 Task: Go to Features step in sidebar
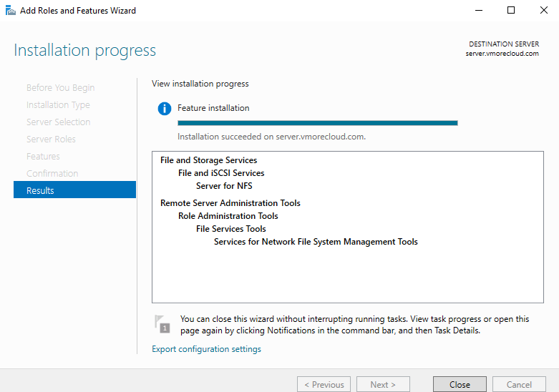43,157
